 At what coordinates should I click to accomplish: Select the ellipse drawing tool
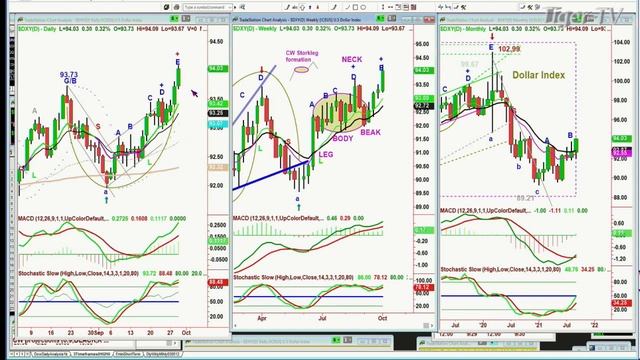[364, 7]
